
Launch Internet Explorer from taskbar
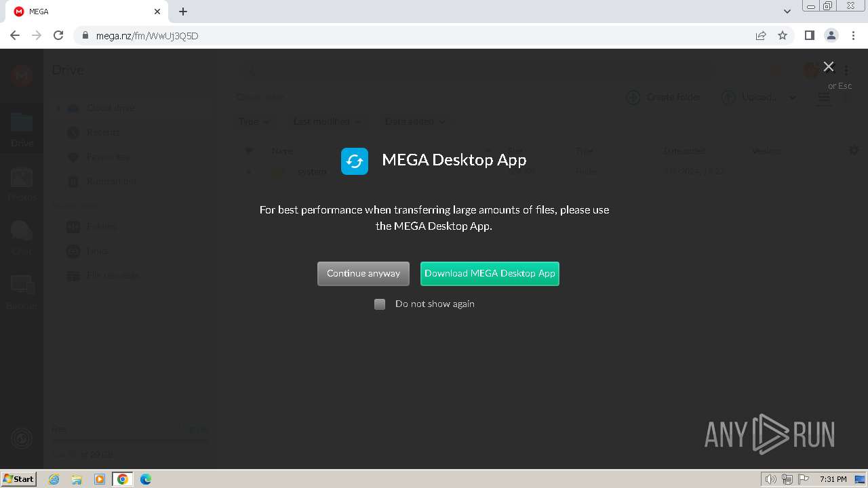coord(54,479)
